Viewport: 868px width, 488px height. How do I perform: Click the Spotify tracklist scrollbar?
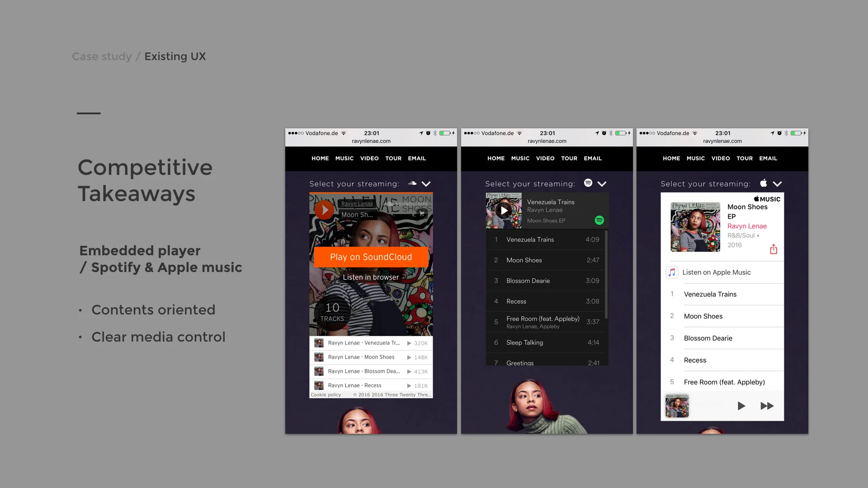click(x=606, y=275)
